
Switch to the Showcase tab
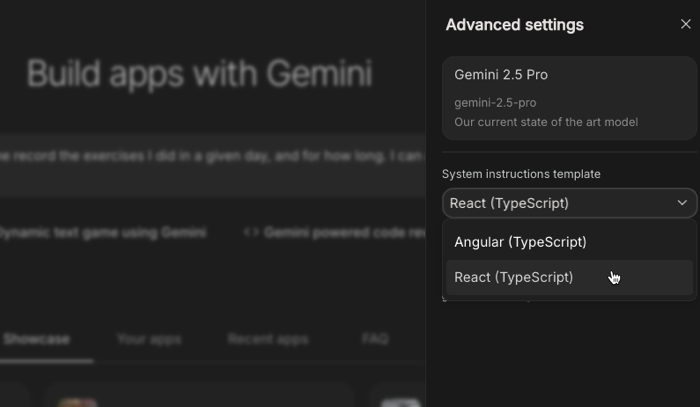(37, 339)
